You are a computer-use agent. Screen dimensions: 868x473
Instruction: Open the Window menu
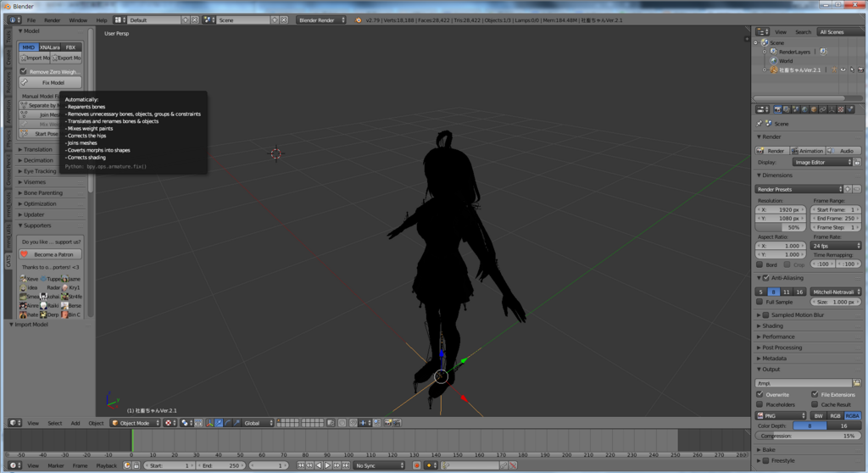[x=78, y=20]
